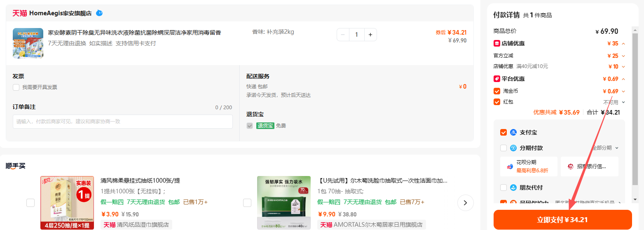Open the laundry detergent product thumbnail
644x230 pixels.
(28, 43)
